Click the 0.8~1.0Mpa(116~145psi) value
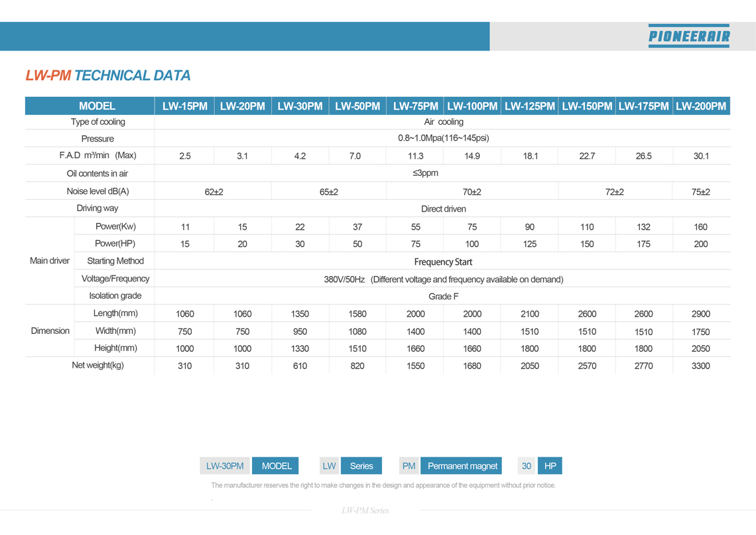 point(444,138)
